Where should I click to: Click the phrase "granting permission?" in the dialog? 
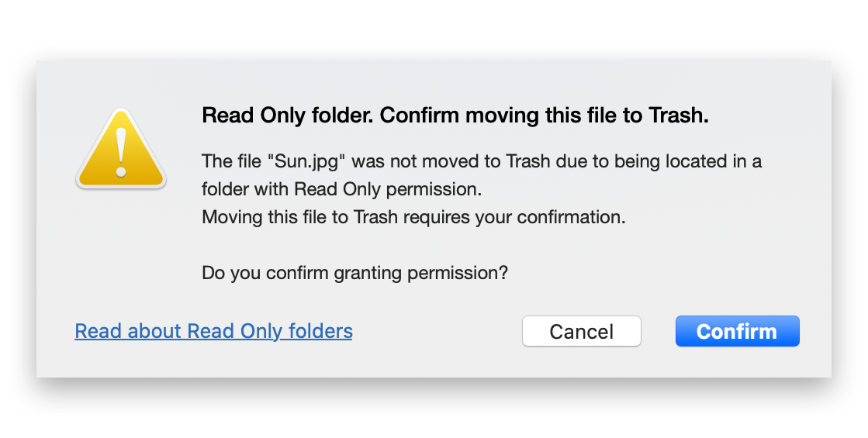(x=420, y=273)
